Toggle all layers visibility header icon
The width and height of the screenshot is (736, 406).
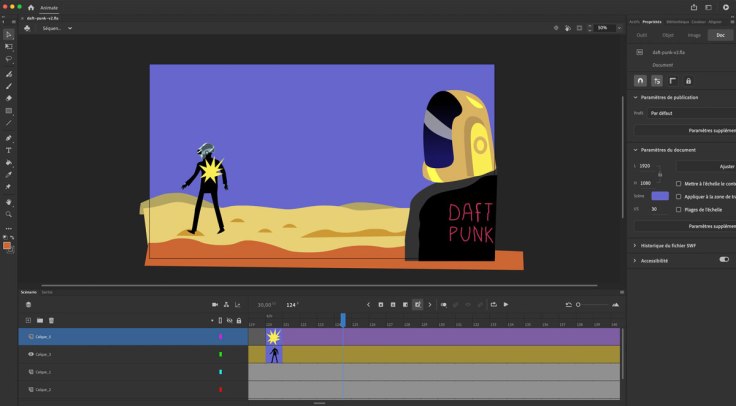[x=230, y=321]
